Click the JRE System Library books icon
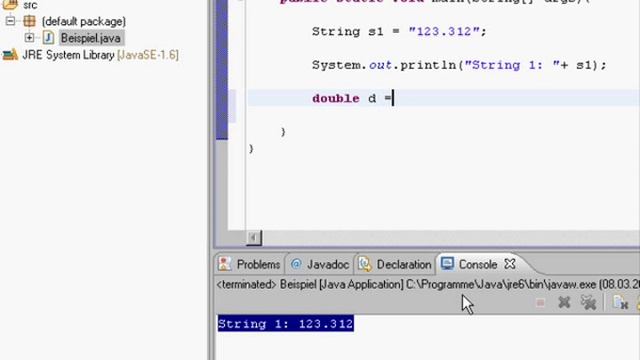The image size is (640, 360). (x=10, y=54)
